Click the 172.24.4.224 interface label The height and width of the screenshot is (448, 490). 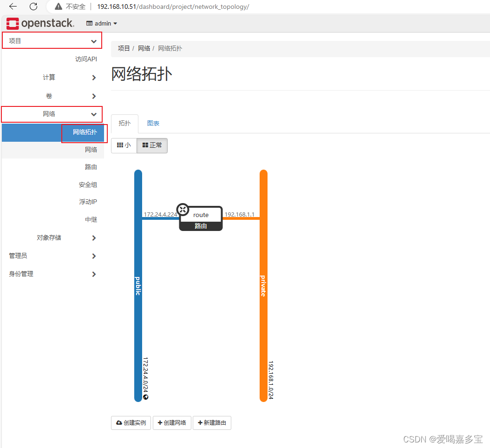[160, 214]
